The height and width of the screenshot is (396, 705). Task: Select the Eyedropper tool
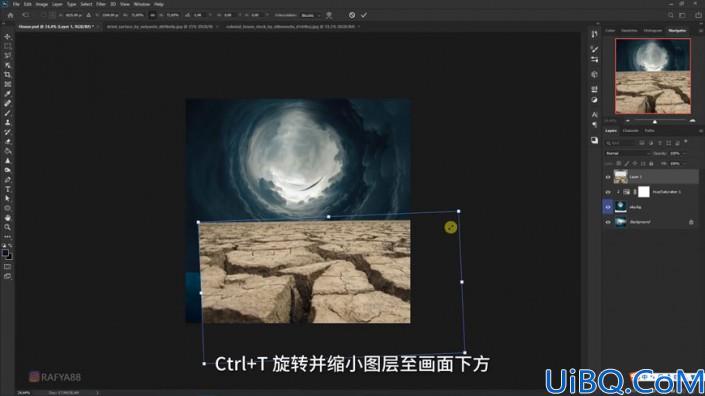pos(7,93)
